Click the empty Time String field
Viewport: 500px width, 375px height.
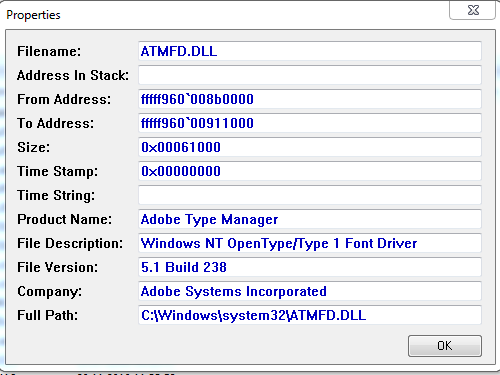pos(310,195)
